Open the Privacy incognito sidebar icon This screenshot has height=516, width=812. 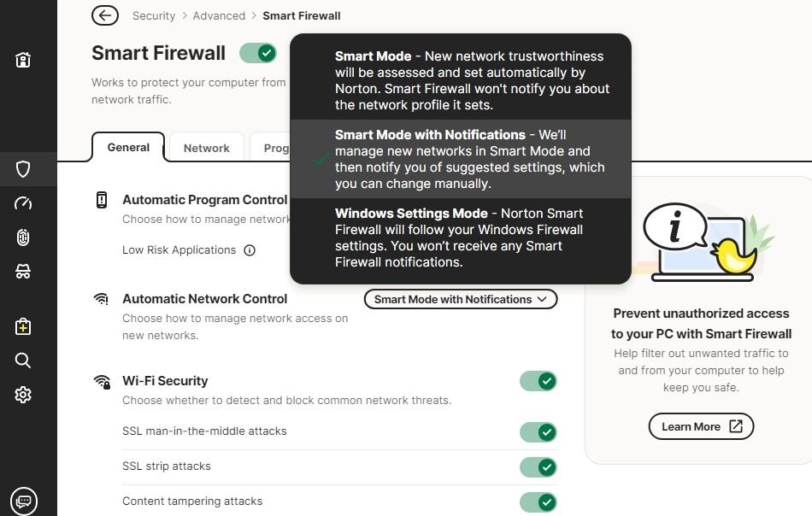click(23, 271)
